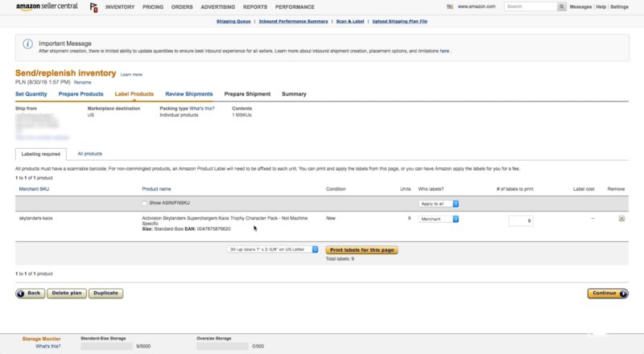This screenshot has width=644, height=354.
Task: Go to the Prepare Products step
Action: click(81, 94)
